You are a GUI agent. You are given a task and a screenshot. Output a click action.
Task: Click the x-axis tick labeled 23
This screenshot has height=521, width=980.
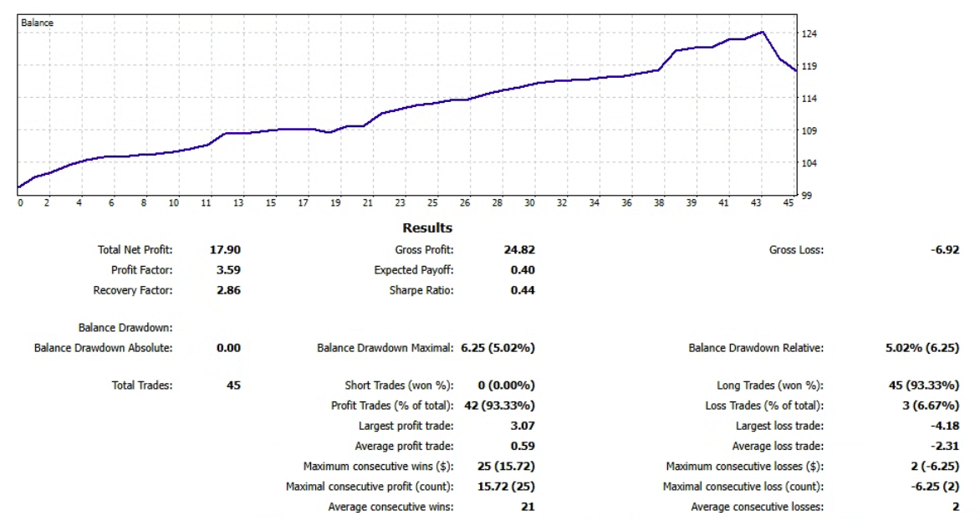tap(400, 203)
